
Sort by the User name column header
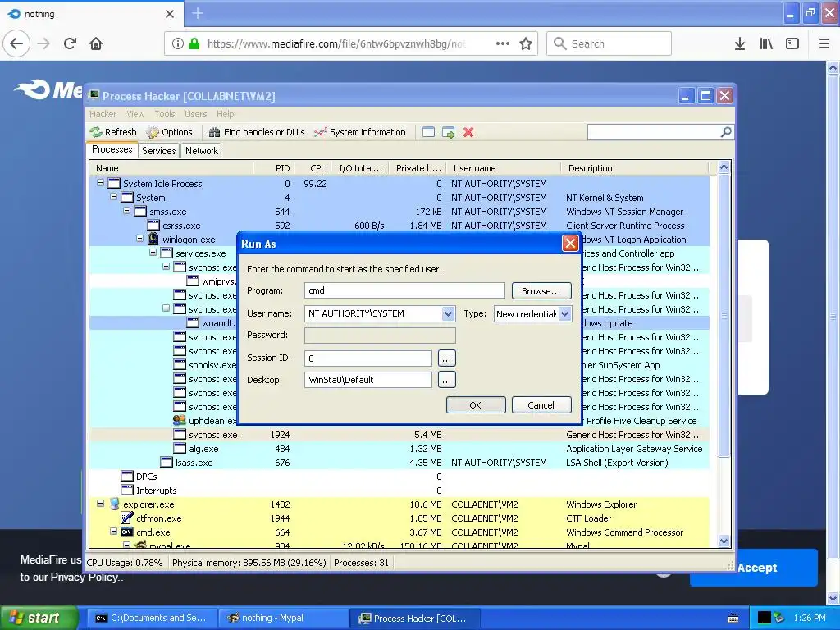point(504,168)
